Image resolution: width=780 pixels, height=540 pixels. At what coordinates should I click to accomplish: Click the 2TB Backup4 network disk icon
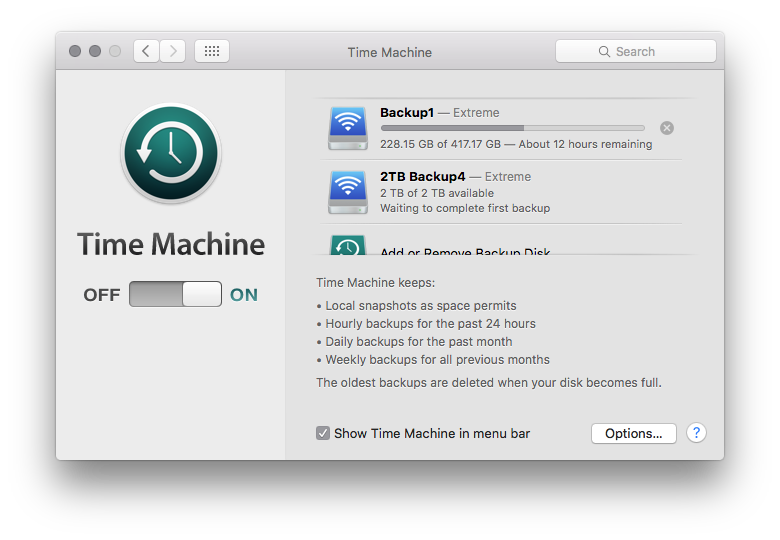click(348, 192)
